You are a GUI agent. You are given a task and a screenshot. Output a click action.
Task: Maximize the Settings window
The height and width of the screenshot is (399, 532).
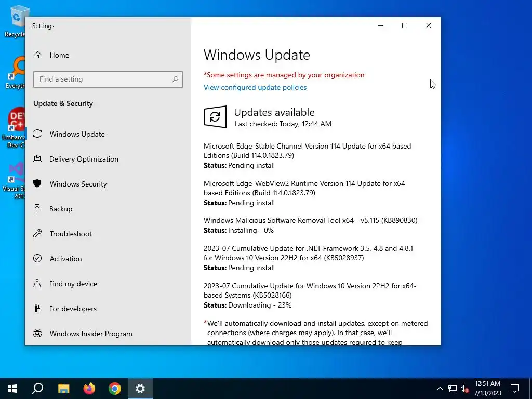point(404,25)
